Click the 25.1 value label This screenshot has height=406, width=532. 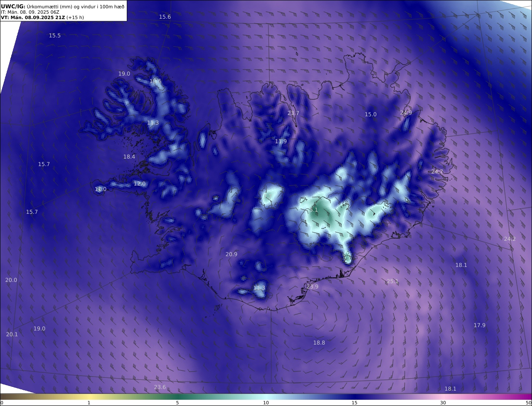(x=393, y=281)
